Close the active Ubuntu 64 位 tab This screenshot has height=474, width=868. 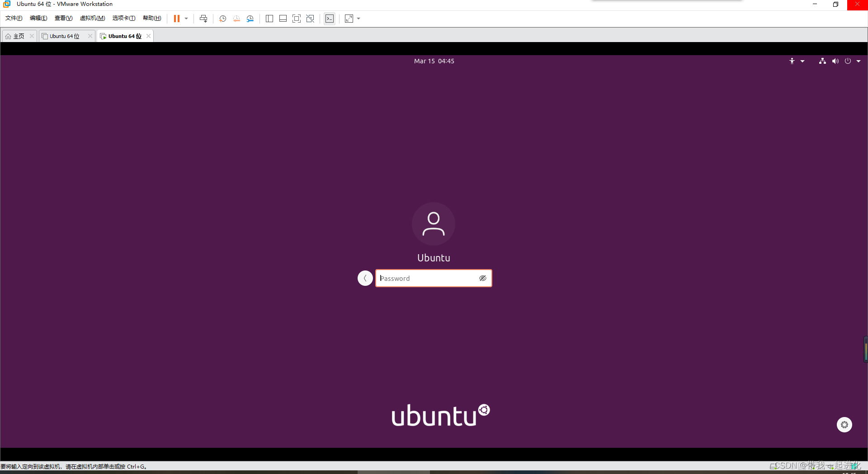coord(148,36)
